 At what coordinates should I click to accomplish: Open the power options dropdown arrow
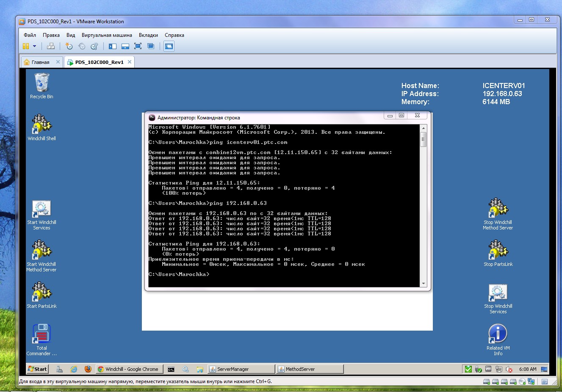[34, 46]
